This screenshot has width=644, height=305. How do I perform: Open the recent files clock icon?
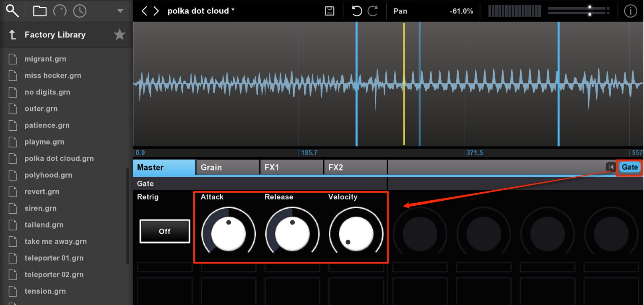click(80, 11)
